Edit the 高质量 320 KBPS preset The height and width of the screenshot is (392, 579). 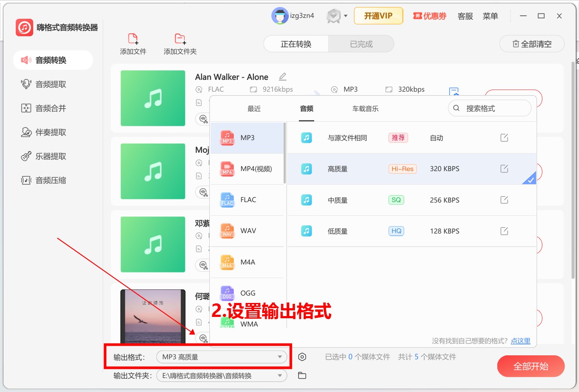tap(504, 169)
